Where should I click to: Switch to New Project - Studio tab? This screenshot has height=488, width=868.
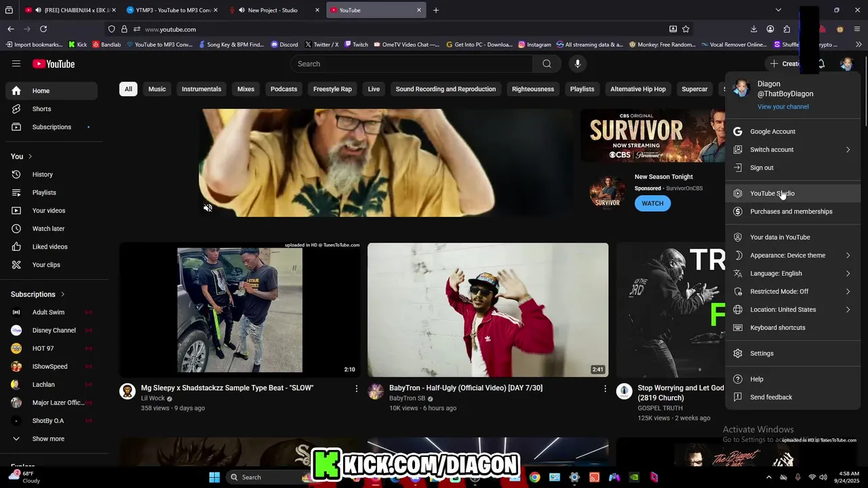coord(273,10)
